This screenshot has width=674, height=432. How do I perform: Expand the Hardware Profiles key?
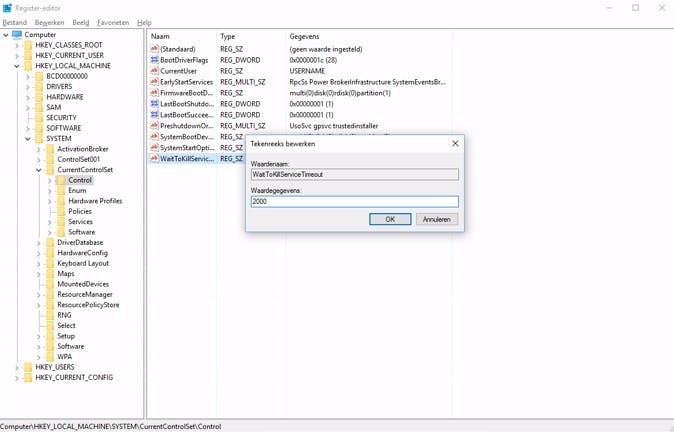click(x=49, y=201)
